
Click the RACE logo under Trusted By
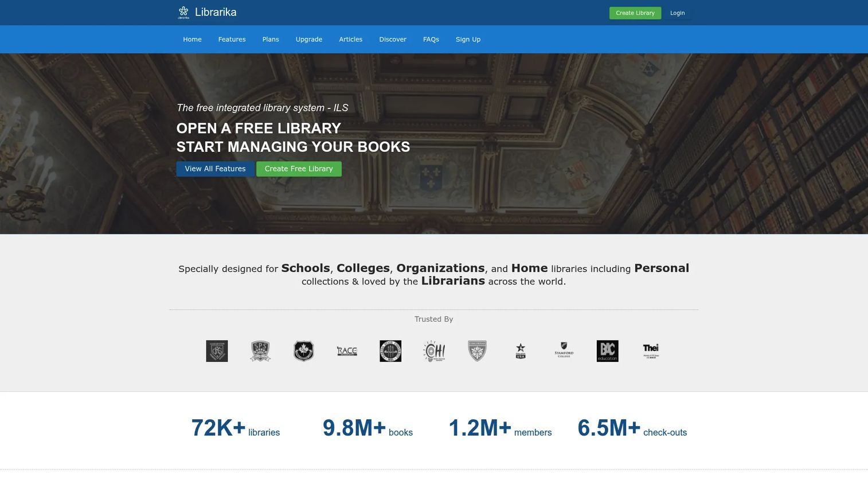point(347,351)
